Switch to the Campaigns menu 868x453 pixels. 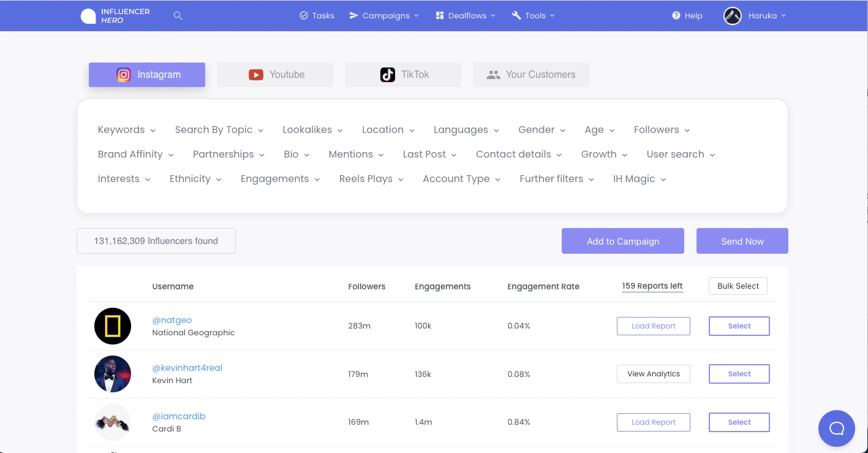[x=383, y=15]
